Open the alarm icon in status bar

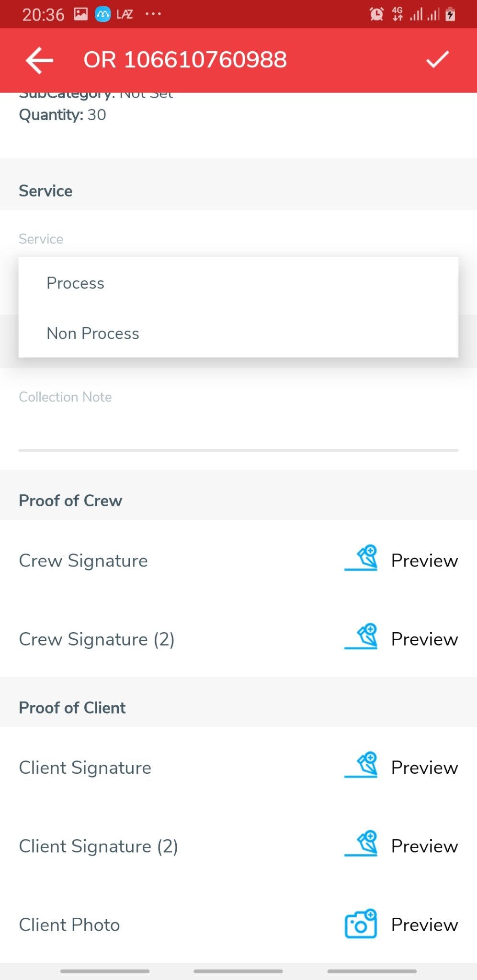[x=376, y=14]
